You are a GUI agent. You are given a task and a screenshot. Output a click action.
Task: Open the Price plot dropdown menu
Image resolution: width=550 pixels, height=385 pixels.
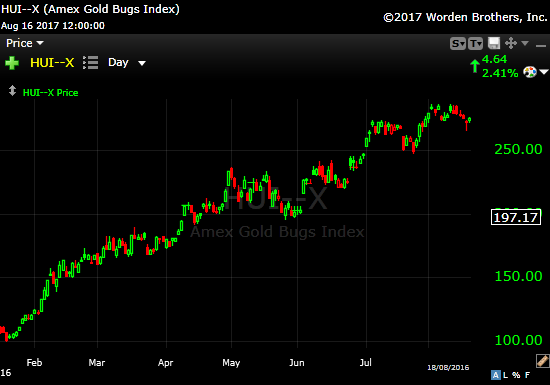25,43
